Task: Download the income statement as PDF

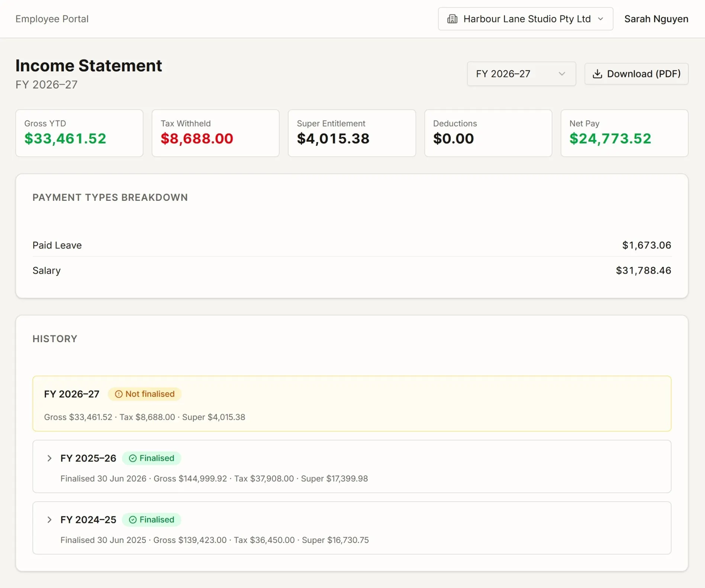Action: (x=636, y=74)
